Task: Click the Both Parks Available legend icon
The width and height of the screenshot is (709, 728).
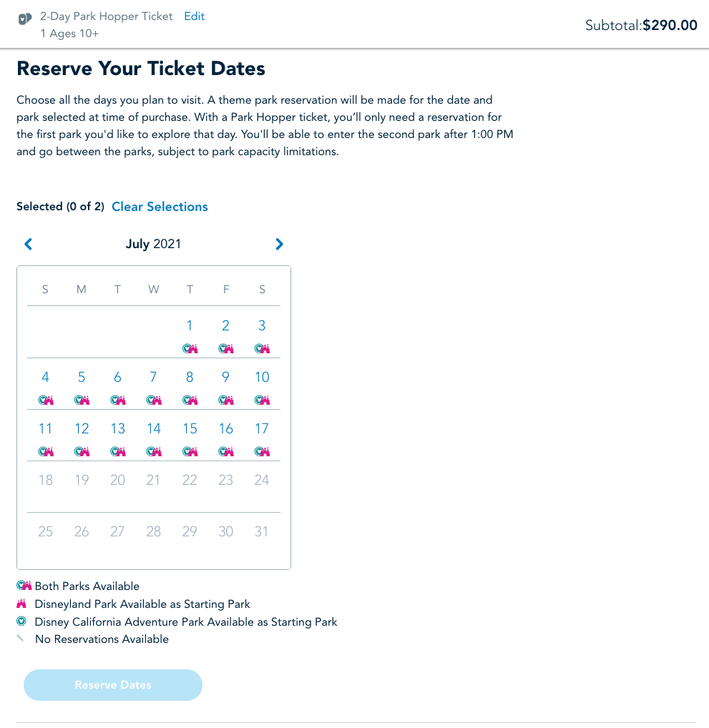Action: 24,586
